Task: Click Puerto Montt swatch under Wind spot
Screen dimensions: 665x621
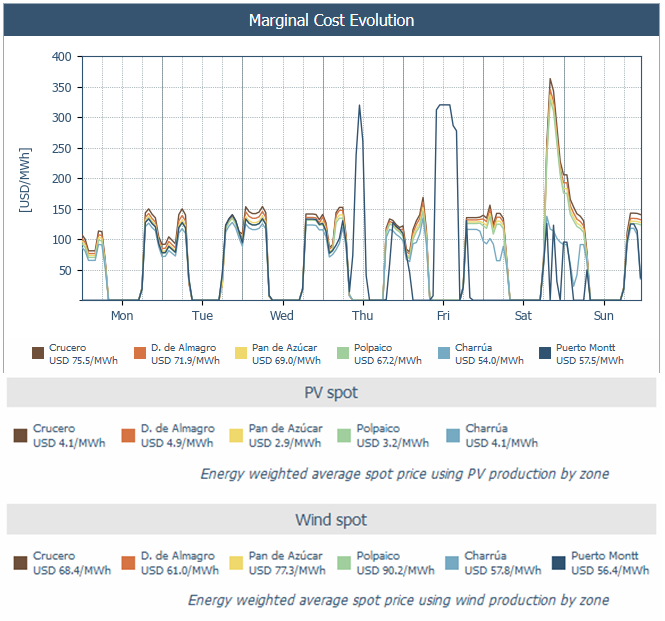Action: [559, 563]
